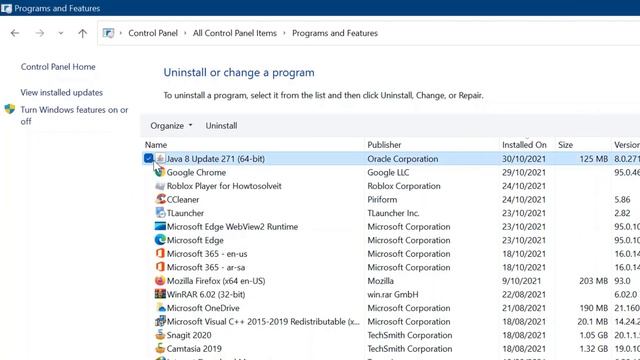The height and width of the screenshot is (360, 640).
Task: Open Control Panel breadcrumb
Action: pos(153,33)
